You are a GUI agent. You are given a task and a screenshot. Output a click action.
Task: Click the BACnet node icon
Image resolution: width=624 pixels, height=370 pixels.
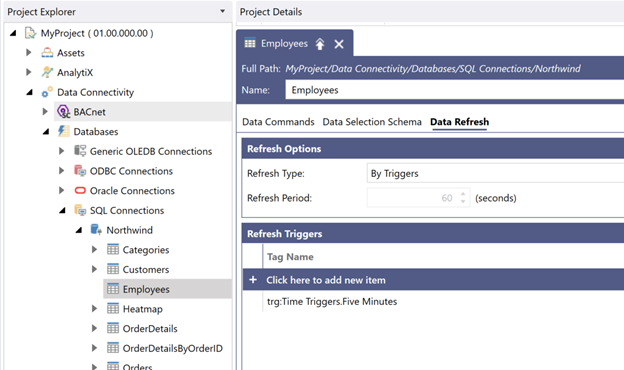63,111
